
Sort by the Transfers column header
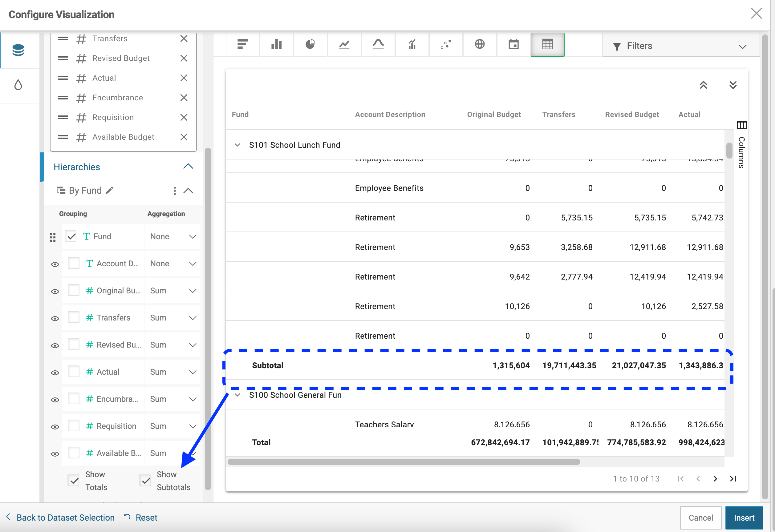point(558,114)
